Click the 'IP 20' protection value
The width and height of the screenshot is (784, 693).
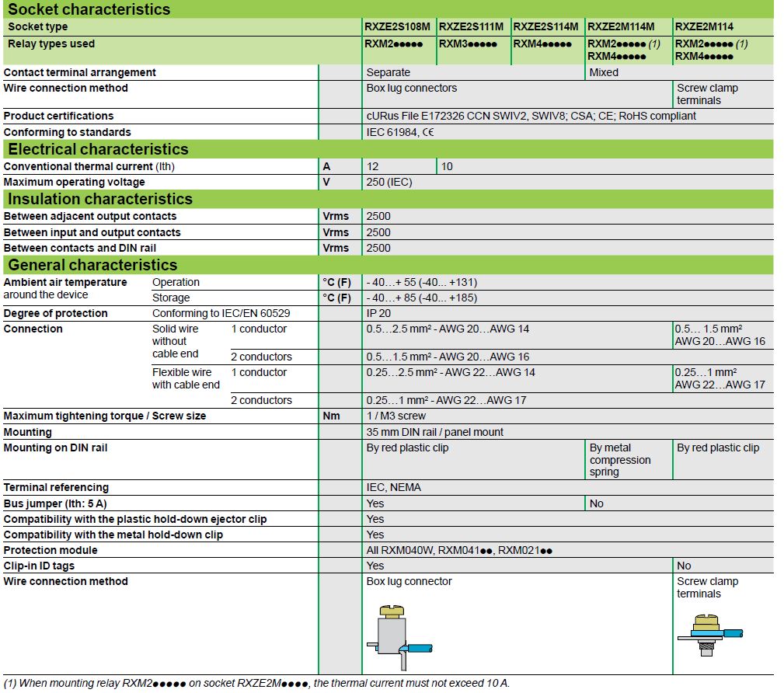click(378, 313)
